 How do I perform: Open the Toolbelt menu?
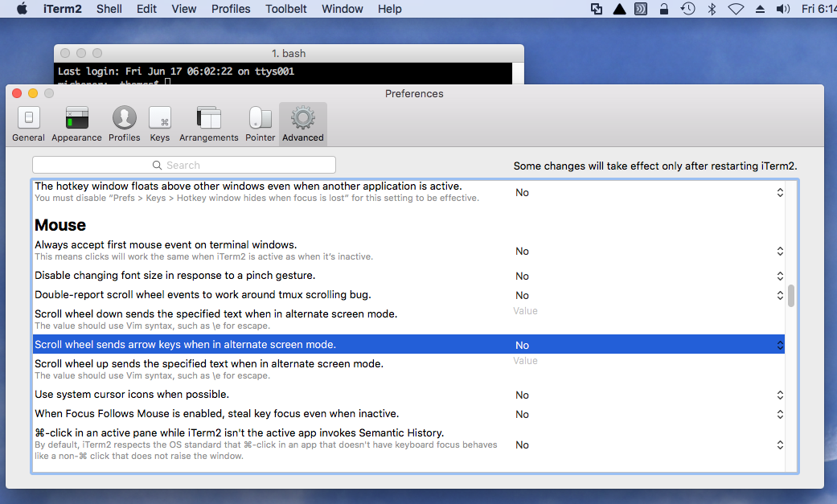pyautogui.click(x=286, y=9)
